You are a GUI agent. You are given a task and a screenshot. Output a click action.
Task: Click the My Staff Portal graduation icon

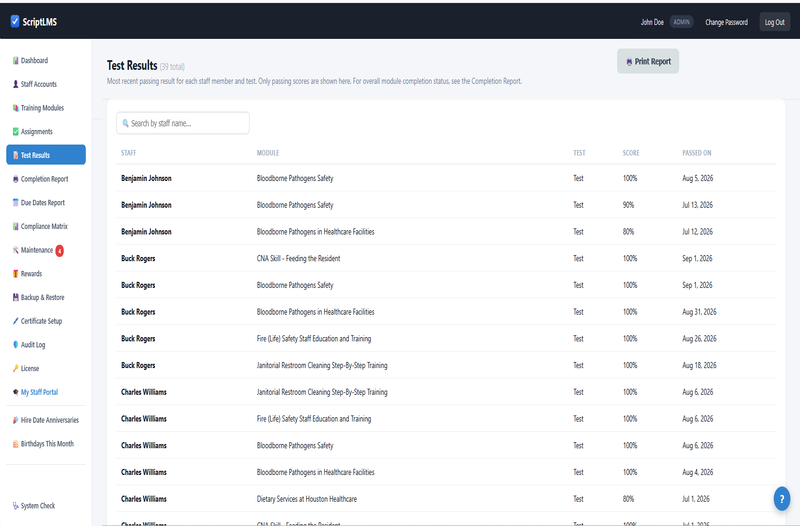pos(15,392)
